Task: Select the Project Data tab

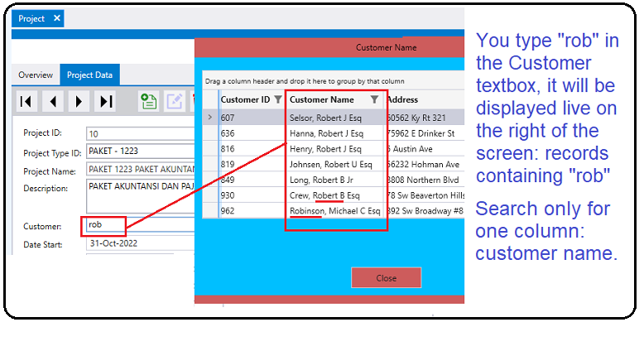Action: [89, 75]
